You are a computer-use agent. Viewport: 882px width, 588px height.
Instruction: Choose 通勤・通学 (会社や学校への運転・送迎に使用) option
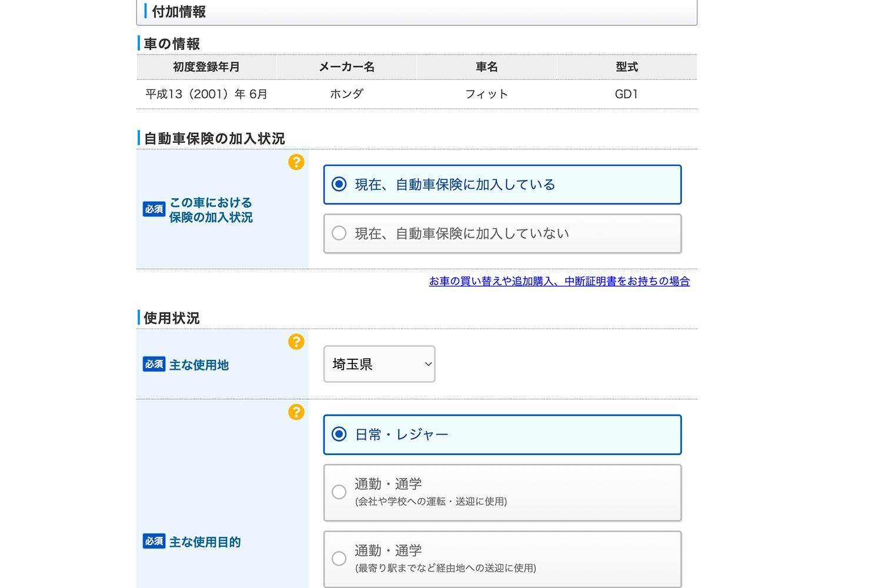tap(502, 493)
